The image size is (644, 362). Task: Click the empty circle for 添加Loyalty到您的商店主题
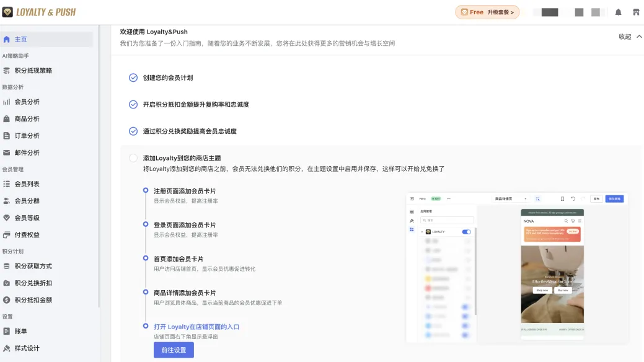coord(133,158)
